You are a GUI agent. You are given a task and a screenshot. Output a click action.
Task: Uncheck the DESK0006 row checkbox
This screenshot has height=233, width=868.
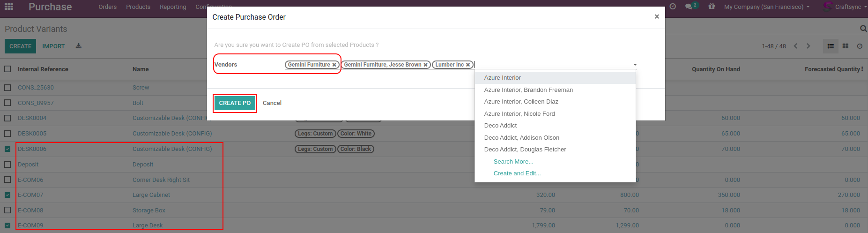[7, 149]
